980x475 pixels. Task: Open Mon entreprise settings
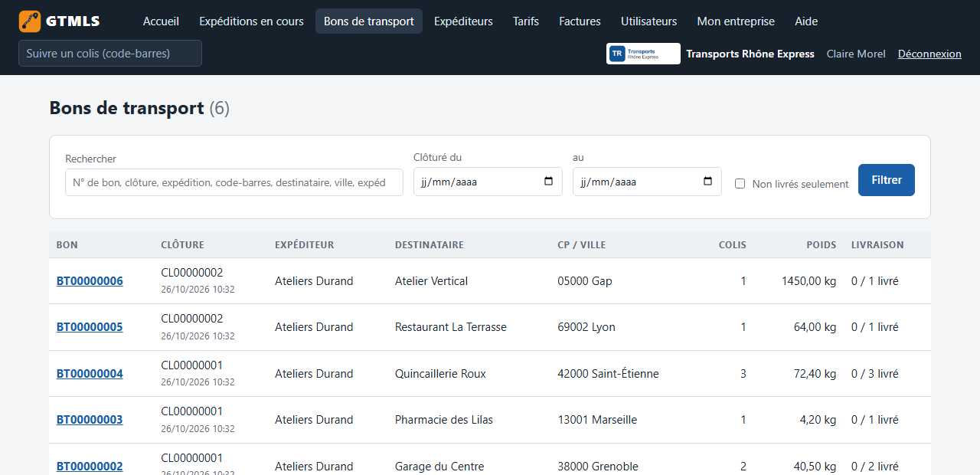[736, 21]
